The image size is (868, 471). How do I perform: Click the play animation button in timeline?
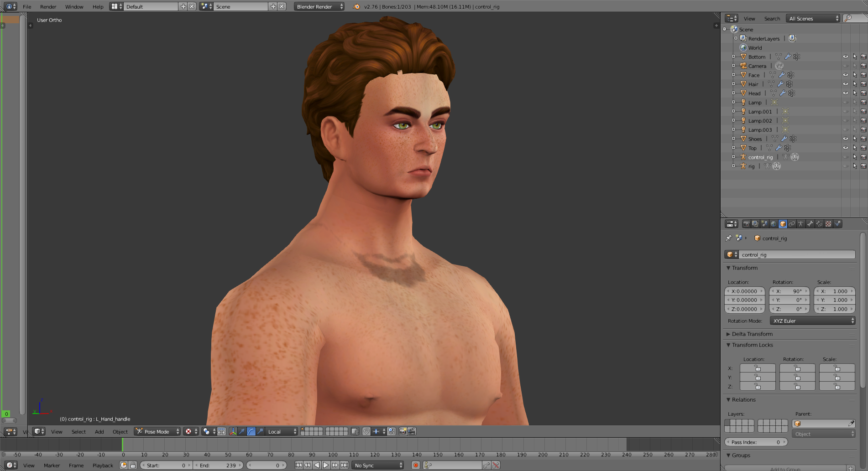click(x=326, y=465)
